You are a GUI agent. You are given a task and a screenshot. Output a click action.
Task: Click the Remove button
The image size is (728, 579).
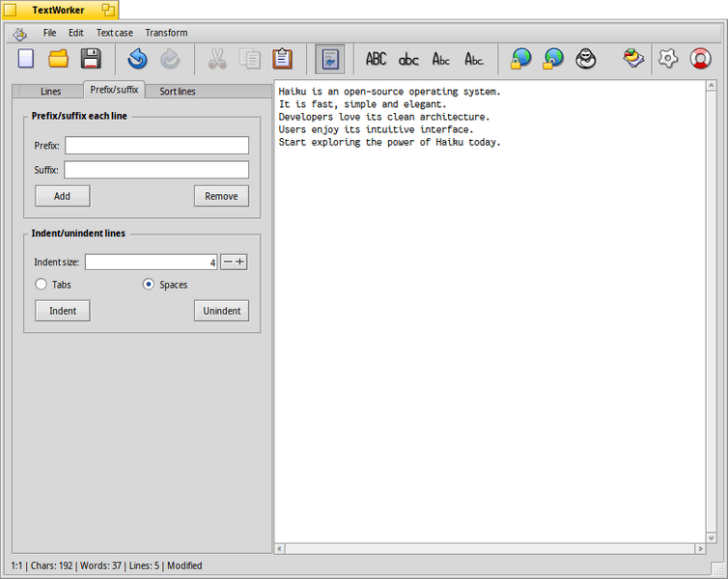coord(221,196)
